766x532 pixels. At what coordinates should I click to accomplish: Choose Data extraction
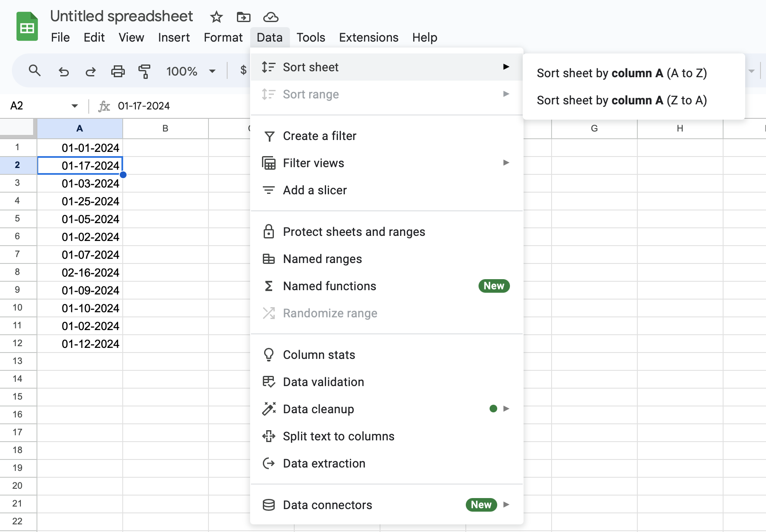coord(386,463)
